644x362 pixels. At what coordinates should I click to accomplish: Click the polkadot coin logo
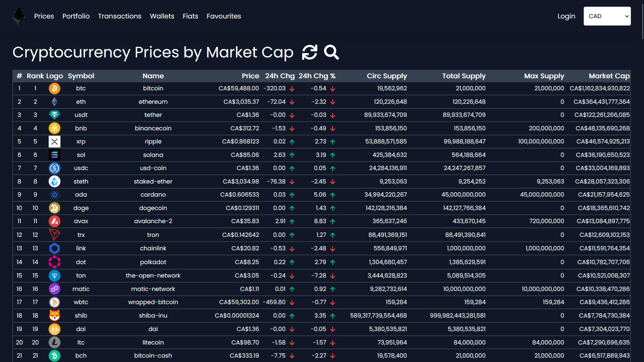click(54, 262)
